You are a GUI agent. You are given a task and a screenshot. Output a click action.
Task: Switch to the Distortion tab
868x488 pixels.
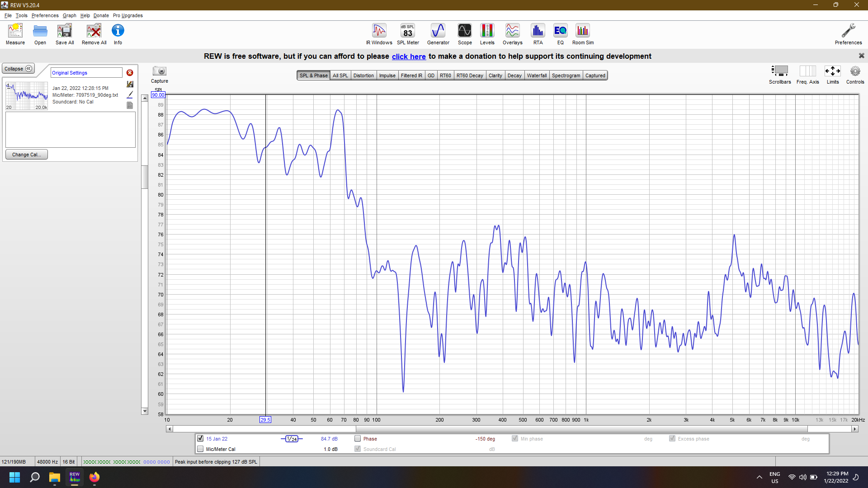click(363, 75)
